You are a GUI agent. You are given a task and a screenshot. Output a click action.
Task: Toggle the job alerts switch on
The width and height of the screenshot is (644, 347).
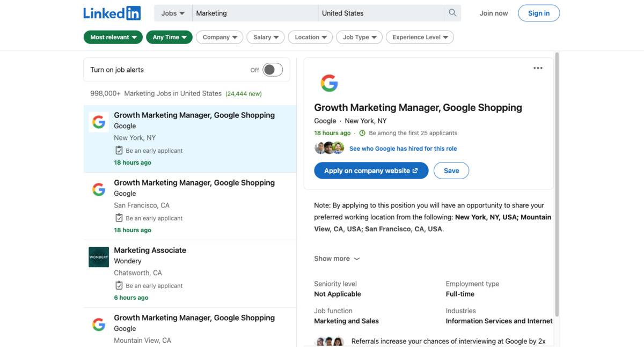click(273, 70)
